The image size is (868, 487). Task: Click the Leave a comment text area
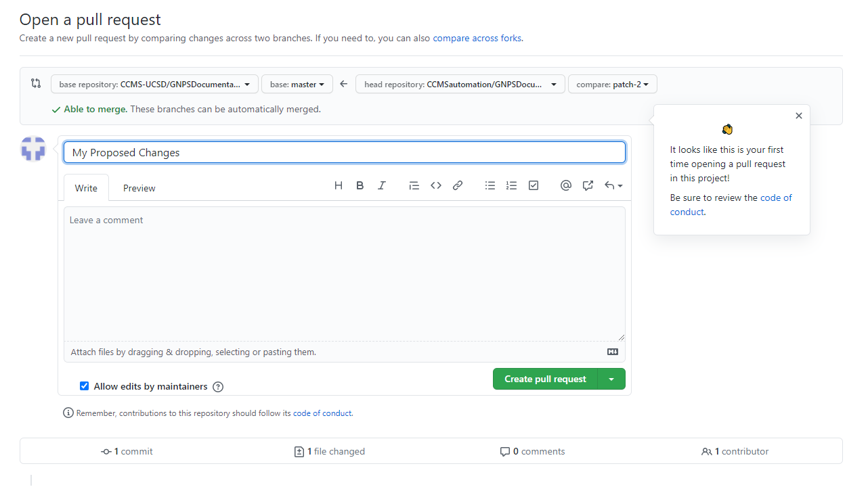(x=345, y=274)
